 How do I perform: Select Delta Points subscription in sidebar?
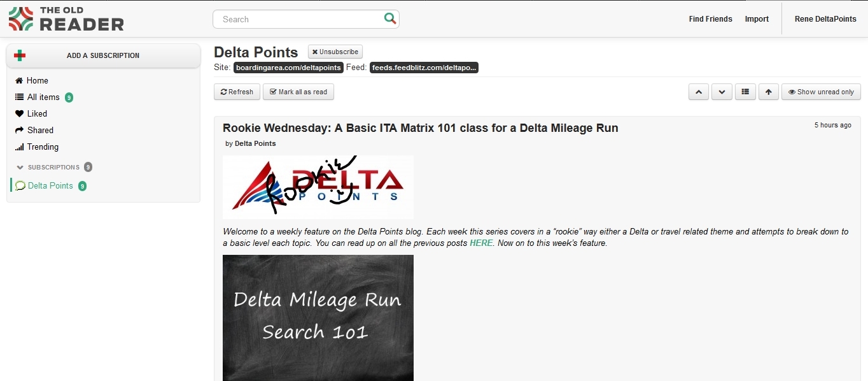click(50, 185)
